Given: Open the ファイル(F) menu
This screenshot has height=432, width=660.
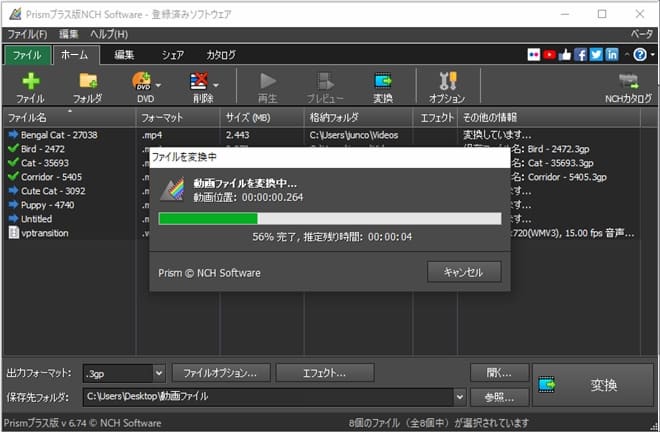Looking at the screenshot, I should [27, 34].
